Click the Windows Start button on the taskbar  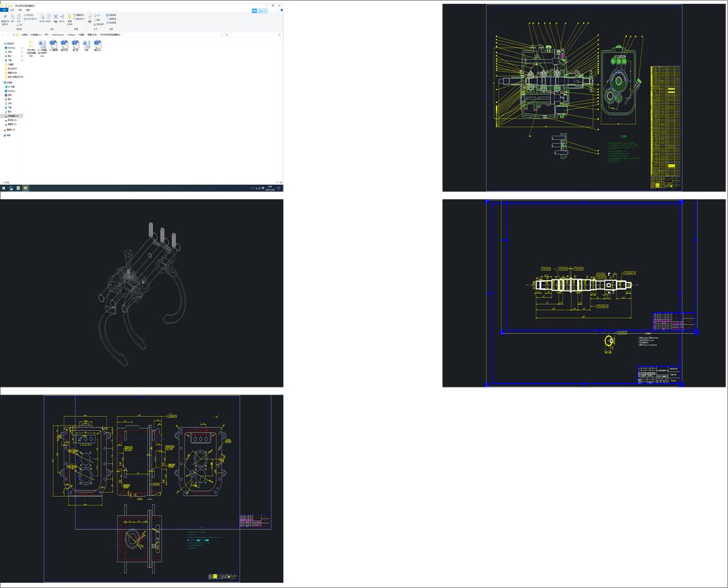(x=3, y=188)
